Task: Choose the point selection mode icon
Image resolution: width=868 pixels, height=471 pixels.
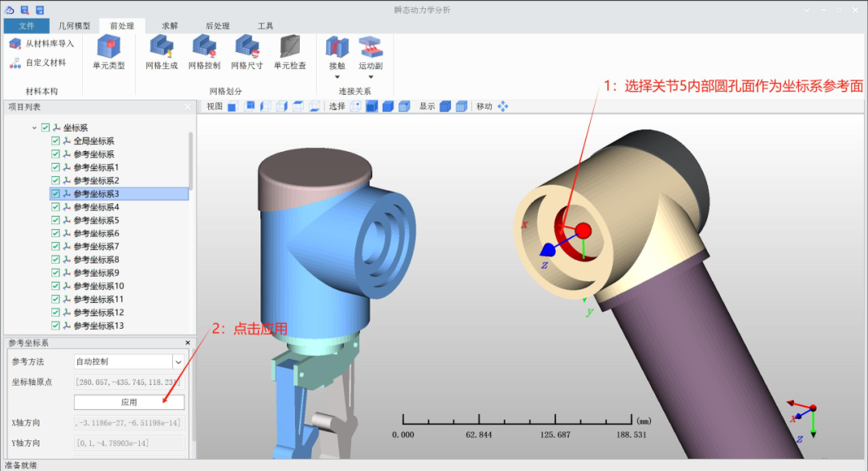Action: [355, 106]
